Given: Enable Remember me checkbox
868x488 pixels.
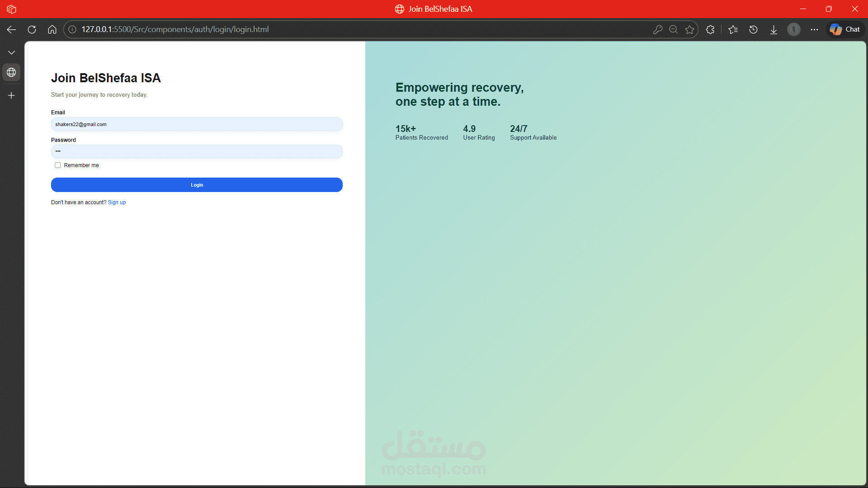Looking at the screenshot, I should 58,165.
